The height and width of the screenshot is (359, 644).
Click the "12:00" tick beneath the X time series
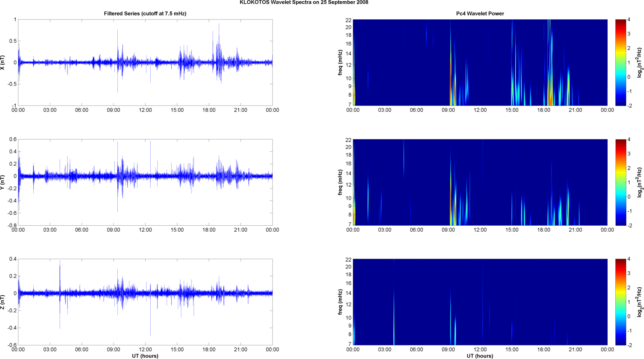pos(145,110)
